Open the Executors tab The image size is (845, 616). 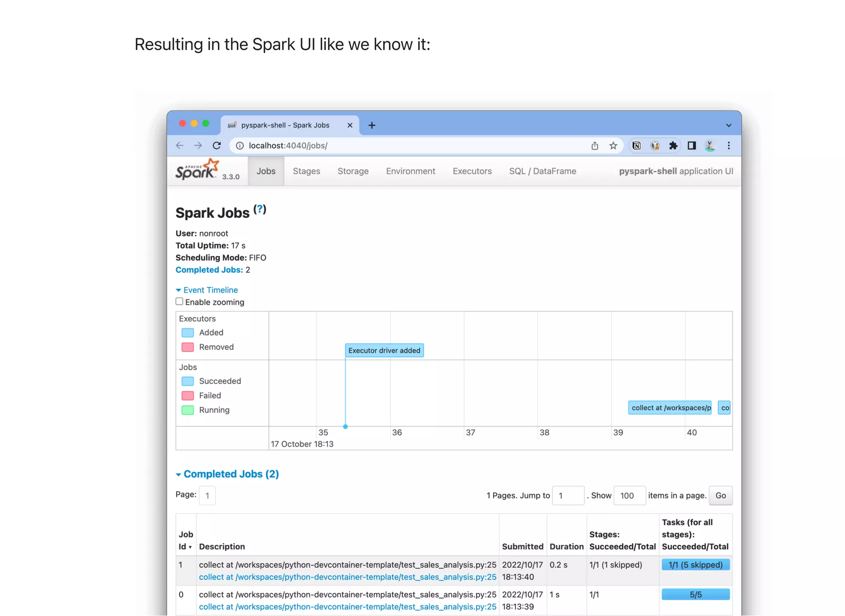click(472, 171)
